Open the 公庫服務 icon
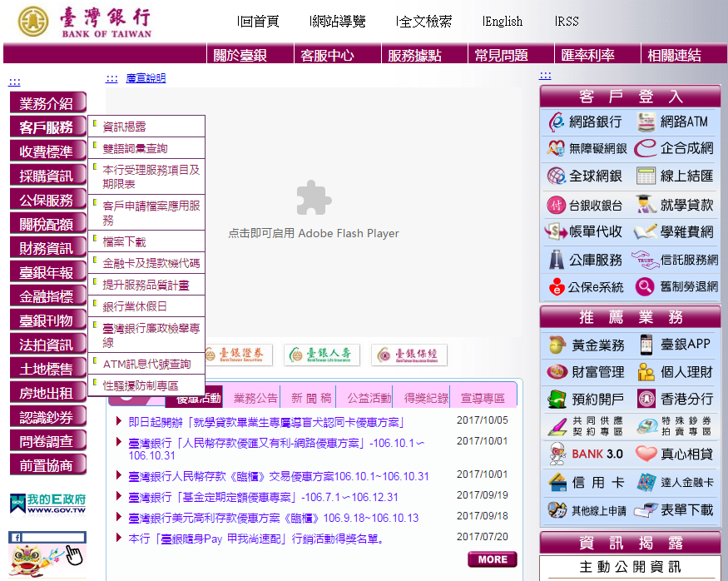The width and height of the screenshot is (728, 581). [x=556, y=260]
